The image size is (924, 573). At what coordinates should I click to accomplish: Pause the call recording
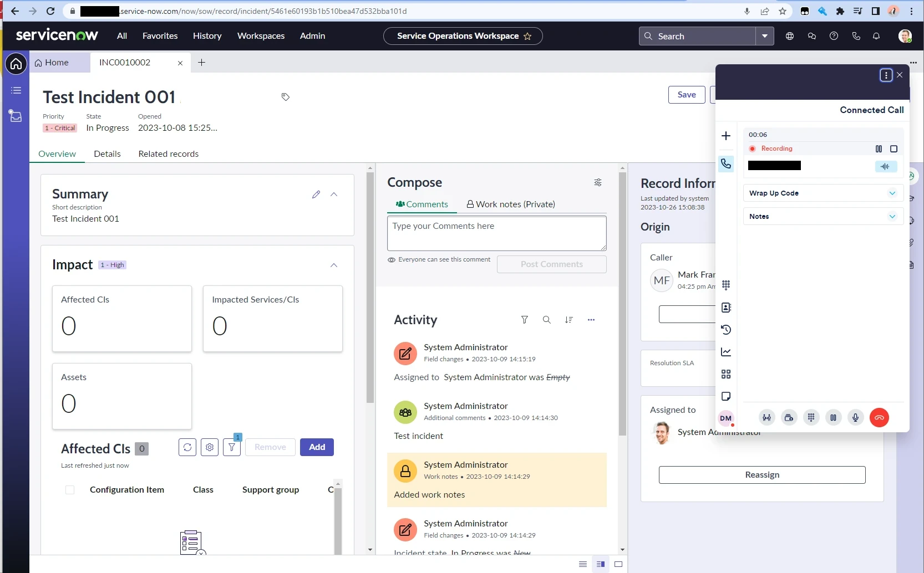879,149
